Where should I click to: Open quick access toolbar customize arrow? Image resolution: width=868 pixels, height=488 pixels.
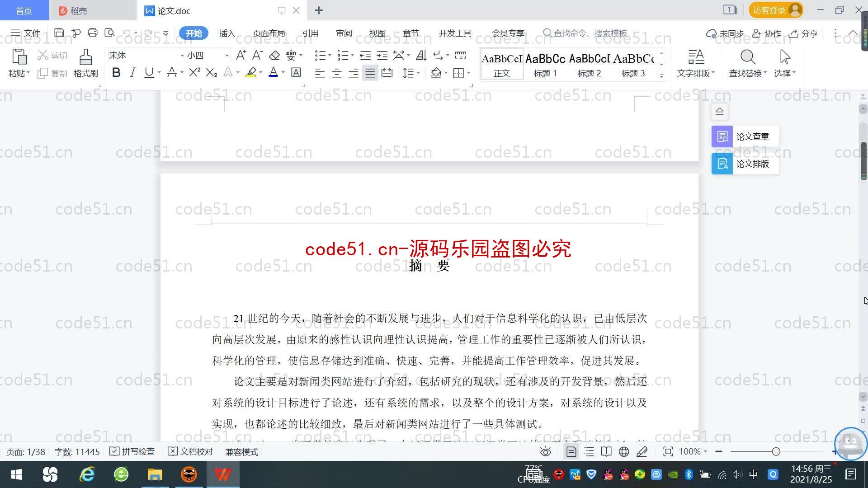tap(166, 33)
